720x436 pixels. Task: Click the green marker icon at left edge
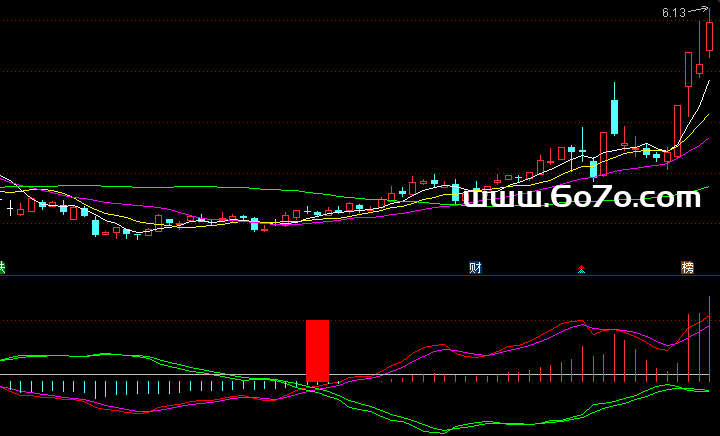tap(2, 267)
